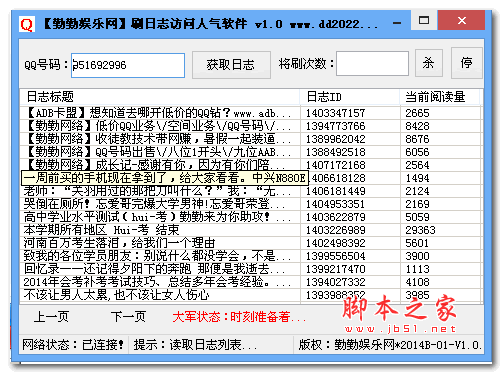Click read count 1113
503x375 pixels.
(417, 269)
